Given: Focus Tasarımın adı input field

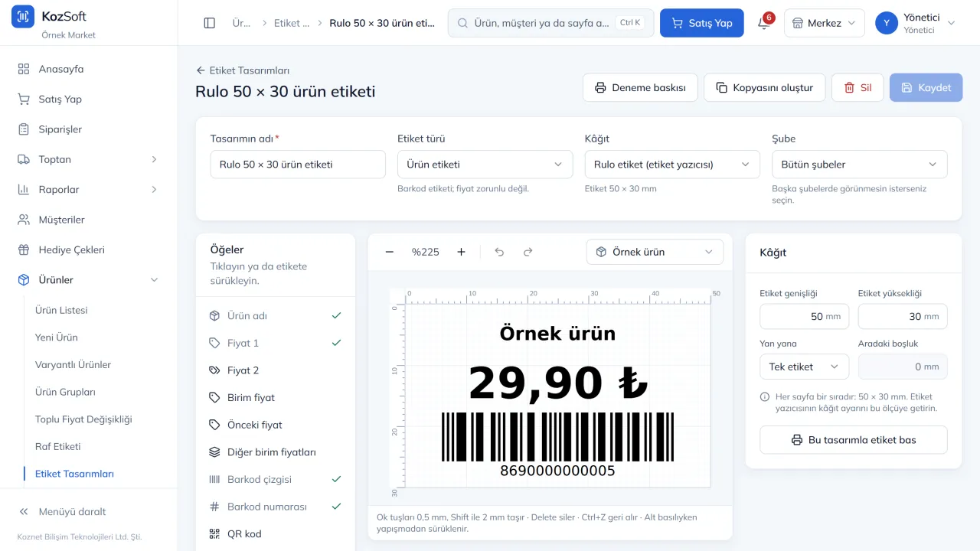Looking at the screenshot, I should point(298,165).
